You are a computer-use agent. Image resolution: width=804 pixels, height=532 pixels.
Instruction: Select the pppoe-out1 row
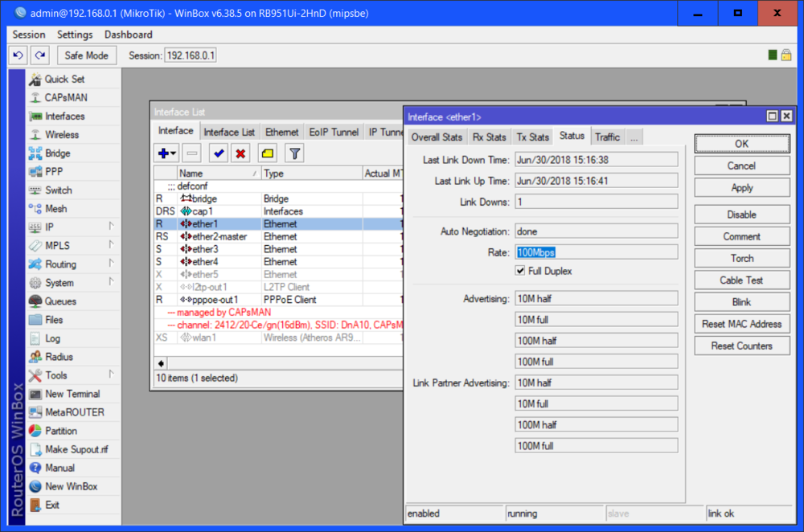tap(278, 299)
